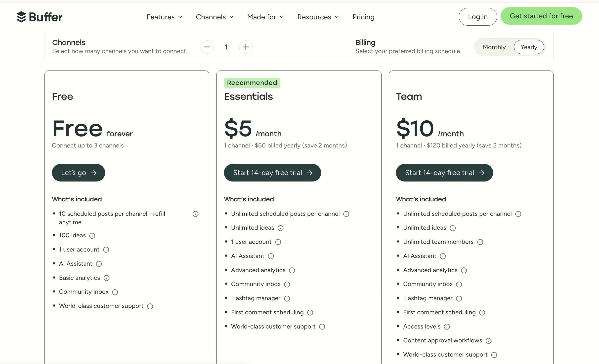Click 'Connect up to 3 channels' text

tap(88, 145)
